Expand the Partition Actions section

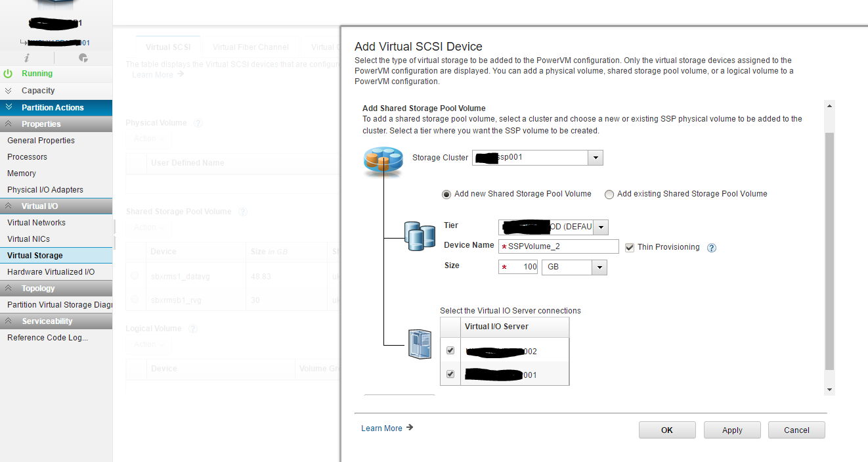coord(53,107)
